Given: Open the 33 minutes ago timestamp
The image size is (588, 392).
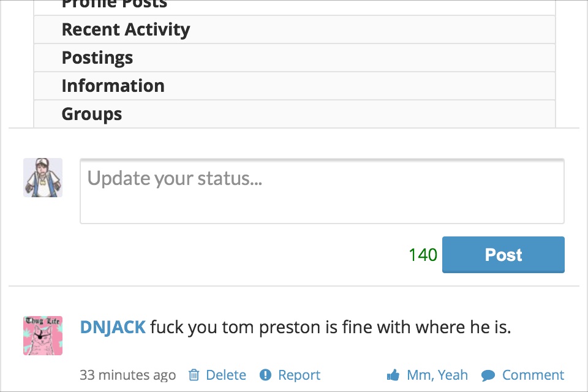Looking at the screenshot, I should tap(127, 375).
